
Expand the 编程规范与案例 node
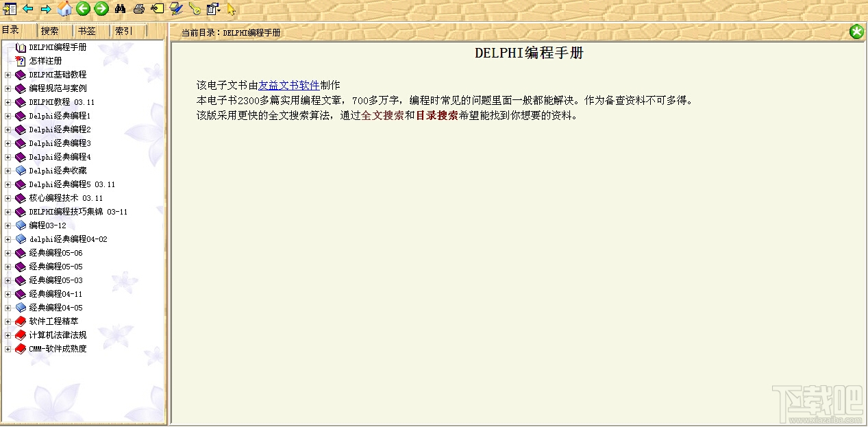(8, 88)
